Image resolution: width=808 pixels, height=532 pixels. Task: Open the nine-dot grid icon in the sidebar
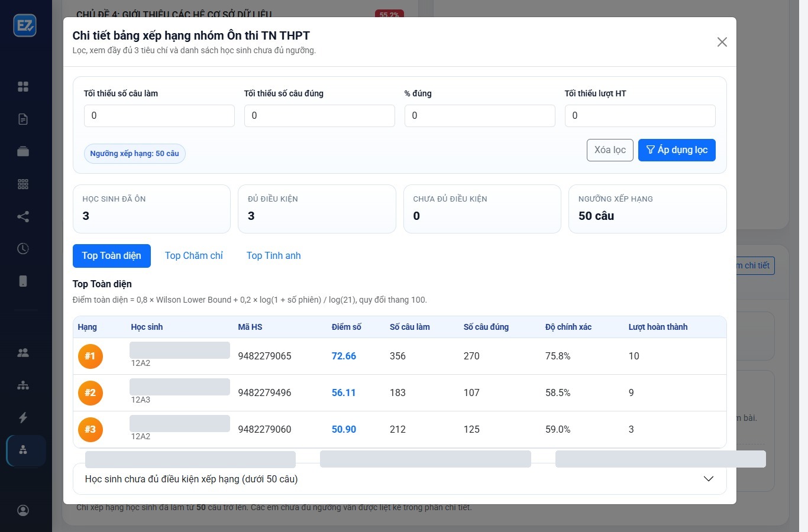pyautogui.click(x=23, y=184)
